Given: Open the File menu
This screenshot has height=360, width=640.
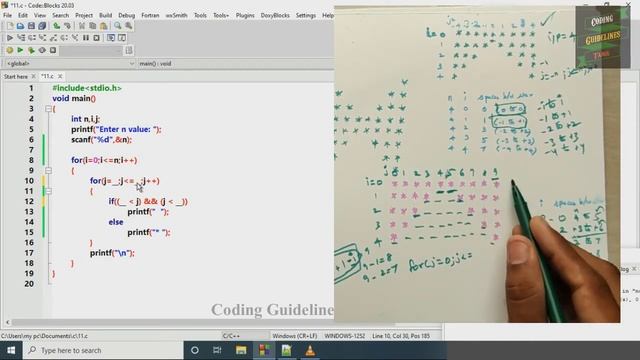Looking at the screenshot, I should (7, 15).
